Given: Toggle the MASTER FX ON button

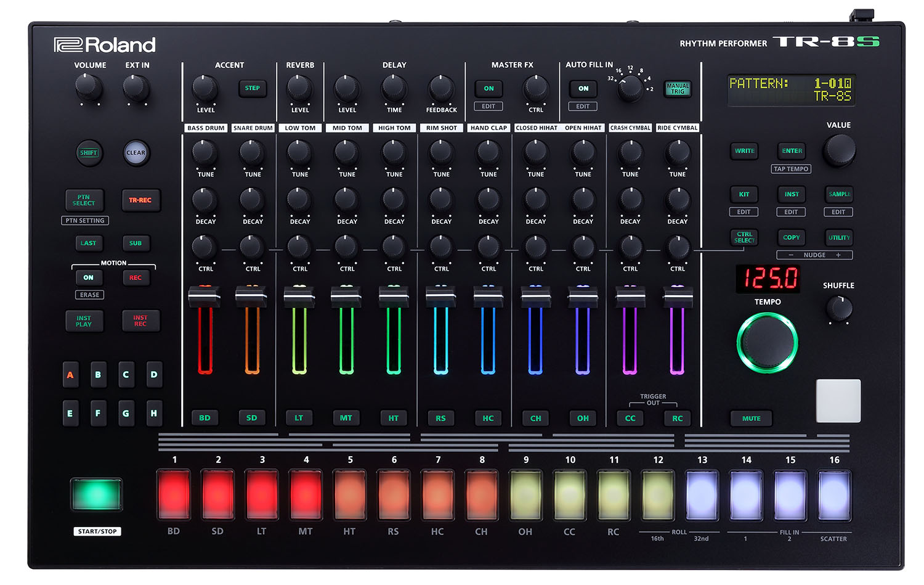Looking at the screenshot, I should [488, 89].
